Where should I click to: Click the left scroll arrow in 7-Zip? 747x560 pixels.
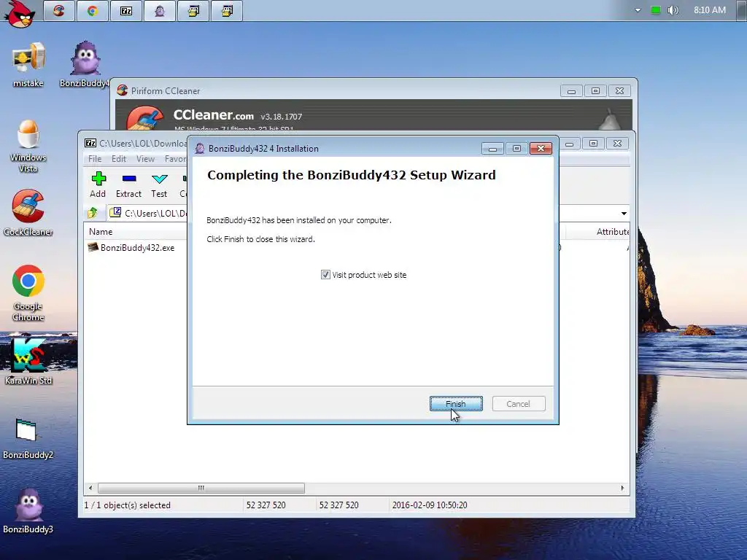[90, 488]
